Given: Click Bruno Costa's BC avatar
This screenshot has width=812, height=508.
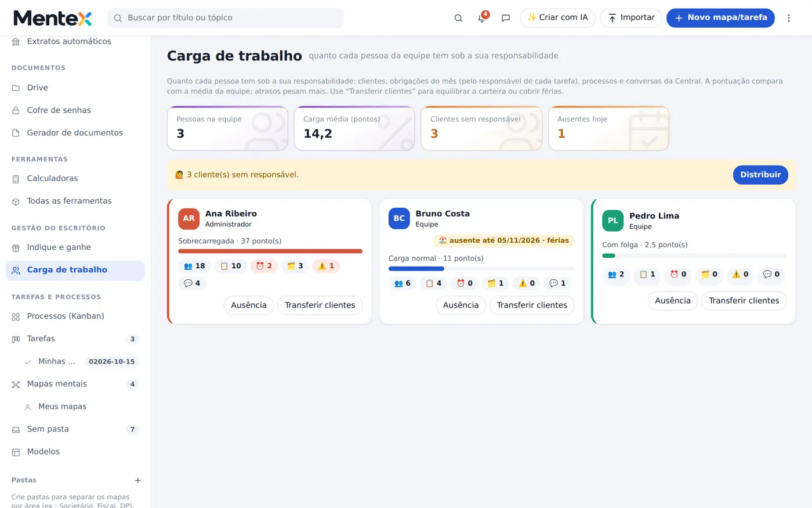Looking at the screenshot, I should click(x=399, y=219).
